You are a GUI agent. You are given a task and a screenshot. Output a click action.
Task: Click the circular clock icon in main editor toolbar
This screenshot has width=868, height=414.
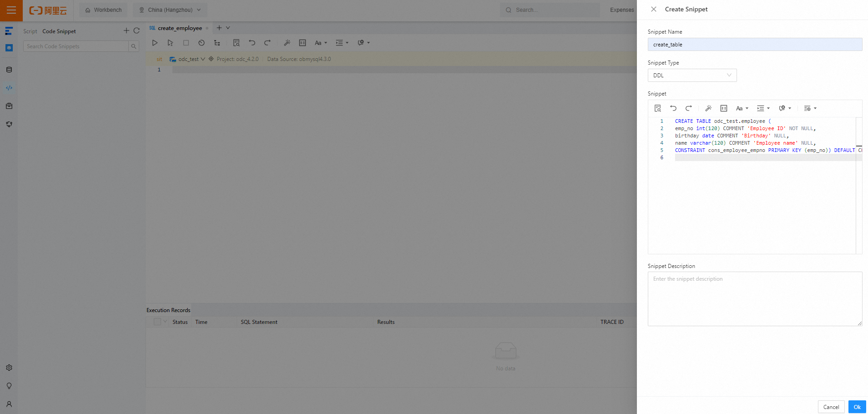tap(202, 43)
